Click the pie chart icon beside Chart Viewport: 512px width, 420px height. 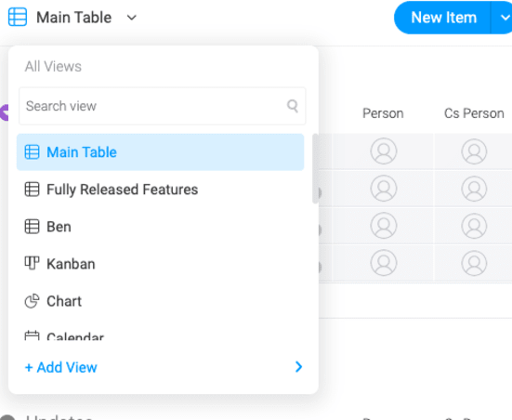pos(32,301)
